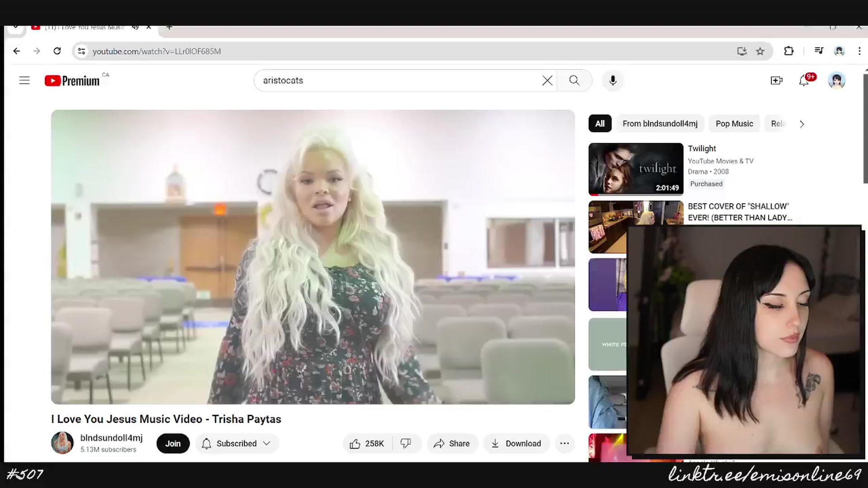Bookmark this page with the star
This screenshot has width=868, height=488.
pyautogui.click(x=760, y=51)
